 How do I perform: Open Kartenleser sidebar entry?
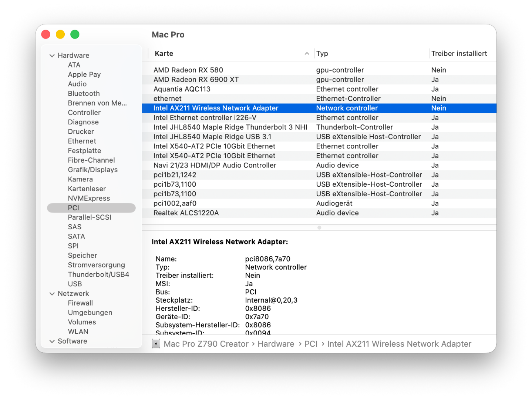(x=87, y=189)
